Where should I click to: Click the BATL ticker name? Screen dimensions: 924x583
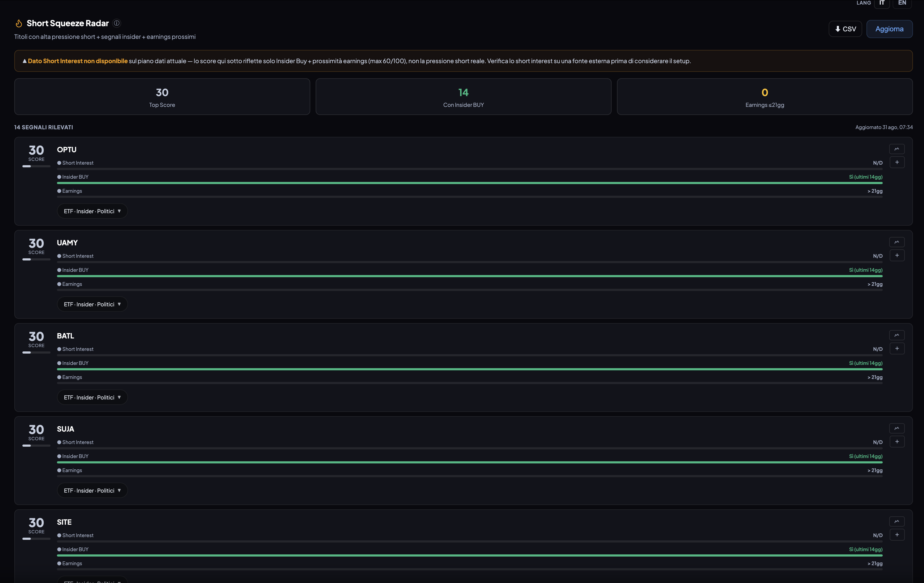pos(66,336)
